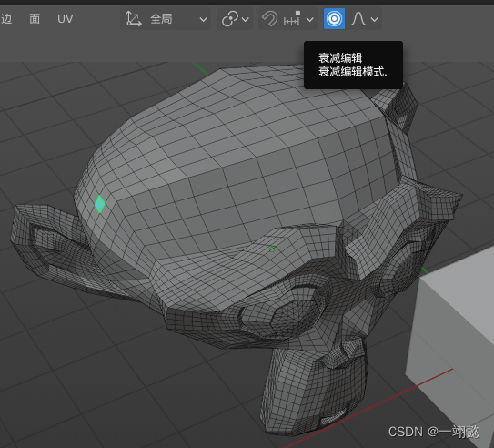Open the 面 (Face) menu

(x=35, y=19)
